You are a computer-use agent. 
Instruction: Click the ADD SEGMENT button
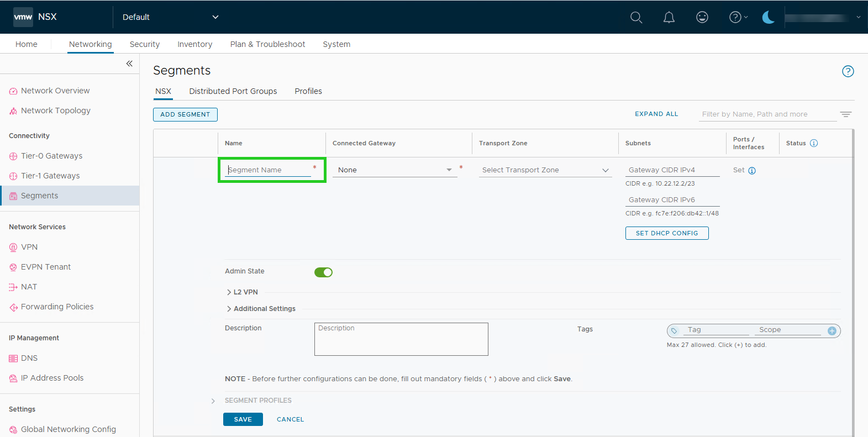(185, 114)
